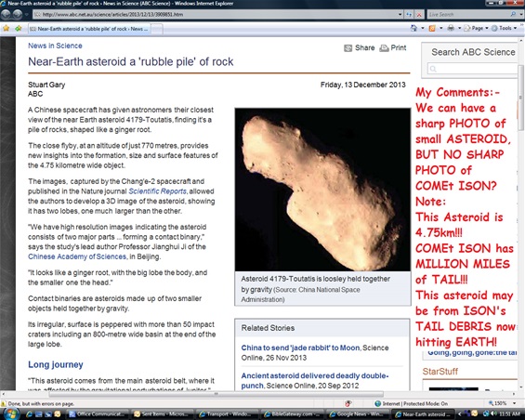Select the Near-Earth asteroid browser tab
Viewport: 525px width, 420px height.
pos(89,29)
